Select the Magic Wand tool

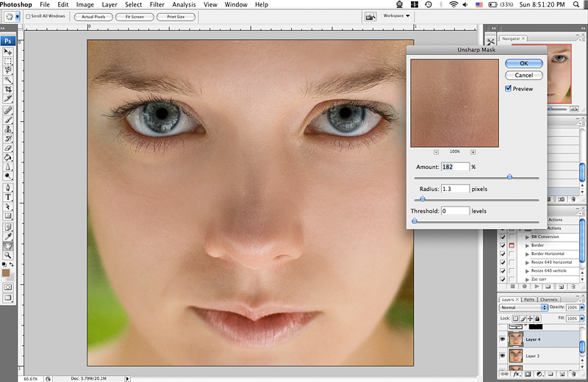point(8,80)
